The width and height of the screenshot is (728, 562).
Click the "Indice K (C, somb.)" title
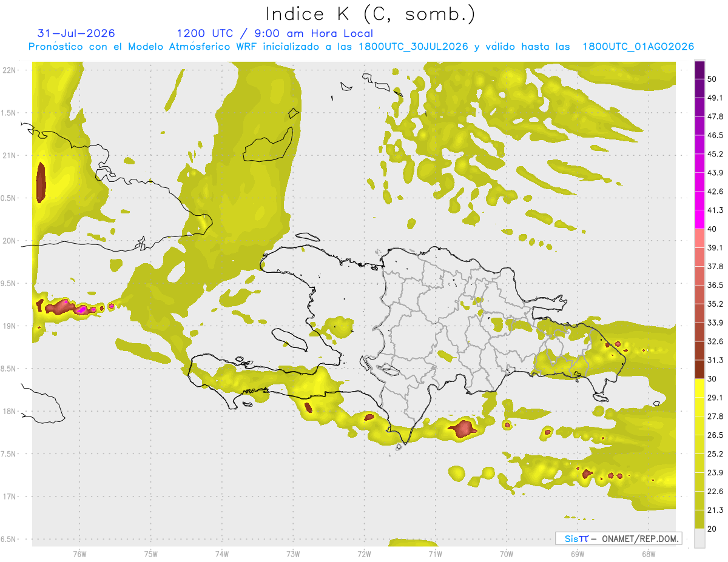[371, 14]
